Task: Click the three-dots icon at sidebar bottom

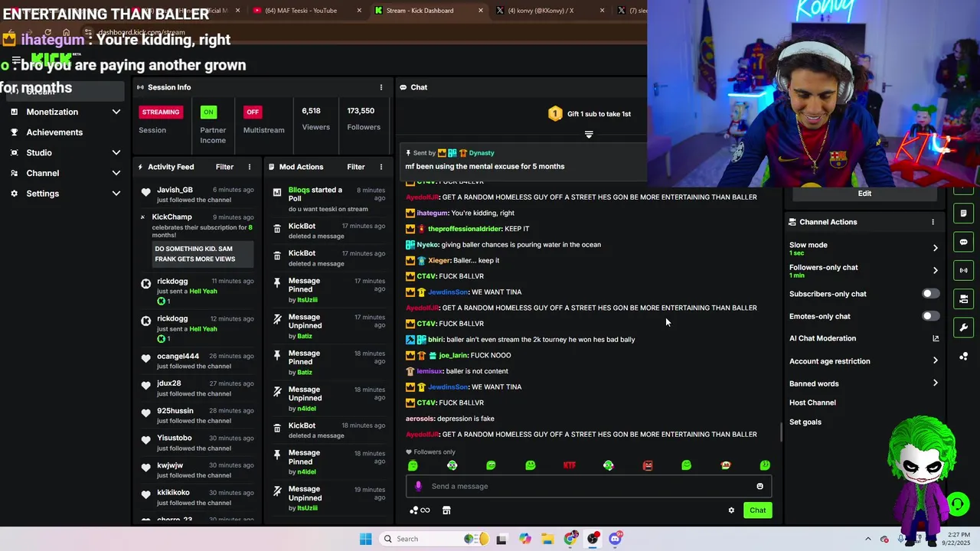Action: pyautogui.click(x=964, y=357)
